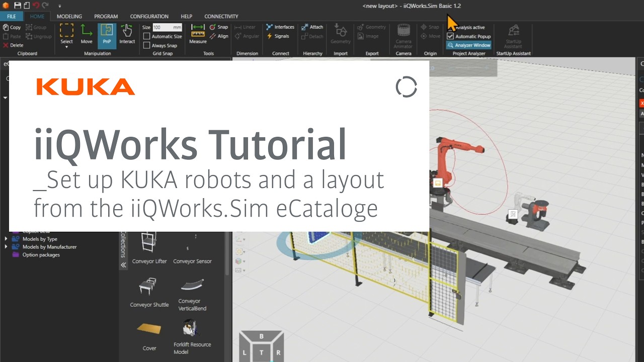644x362 pixels.
Task: Click the Select tool icon
Action: click(67, 31)
